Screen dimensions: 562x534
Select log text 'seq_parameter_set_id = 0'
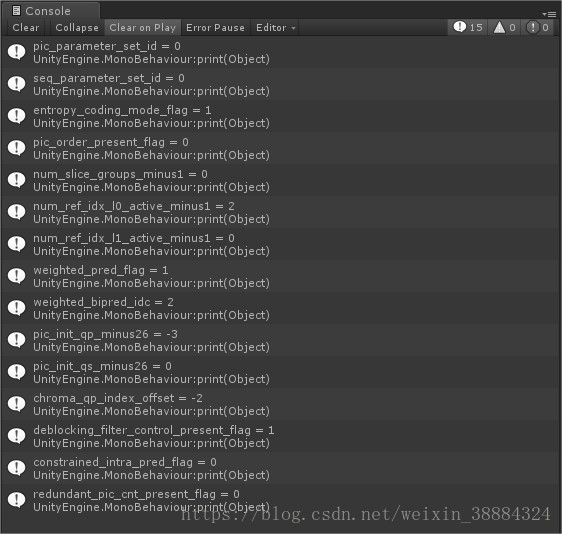click(109, 78)
